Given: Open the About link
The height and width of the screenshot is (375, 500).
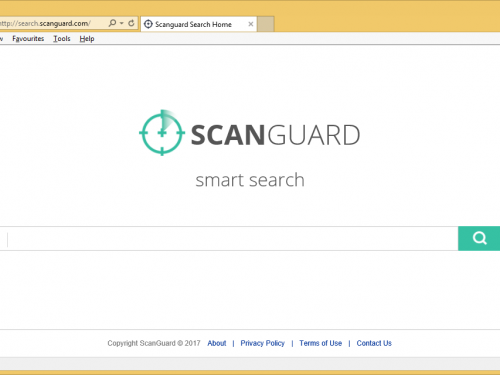Looking at the screenshot, I should [217, 343].
